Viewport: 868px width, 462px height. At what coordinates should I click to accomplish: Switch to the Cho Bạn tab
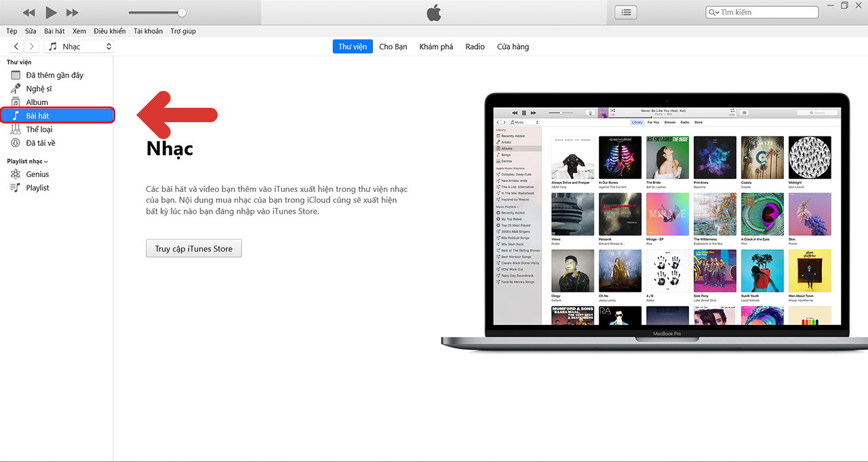tap(393, 46)
